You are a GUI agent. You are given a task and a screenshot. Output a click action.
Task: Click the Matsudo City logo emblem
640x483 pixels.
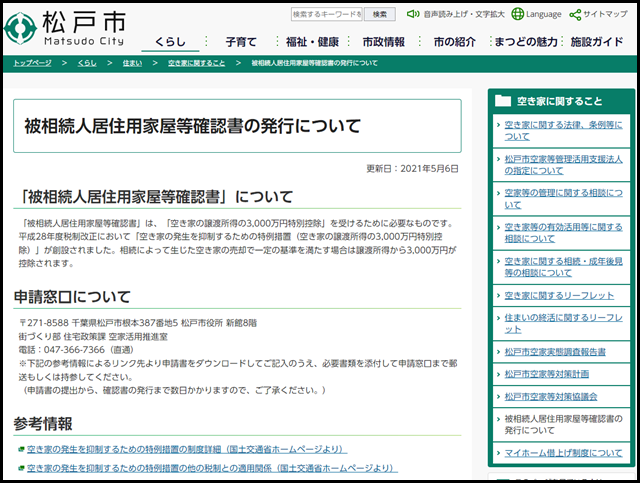pyautogui.click(x=20, y=28)
